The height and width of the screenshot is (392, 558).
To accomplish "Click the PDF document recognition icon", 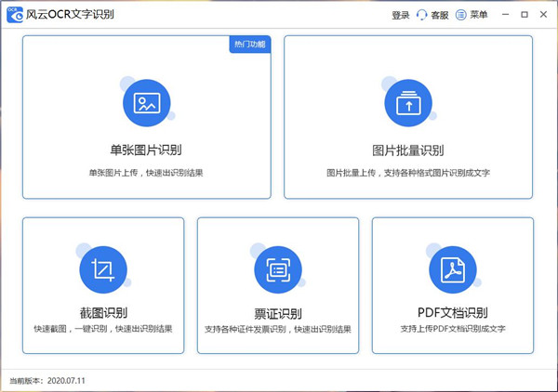I will (x=453, y=269).
